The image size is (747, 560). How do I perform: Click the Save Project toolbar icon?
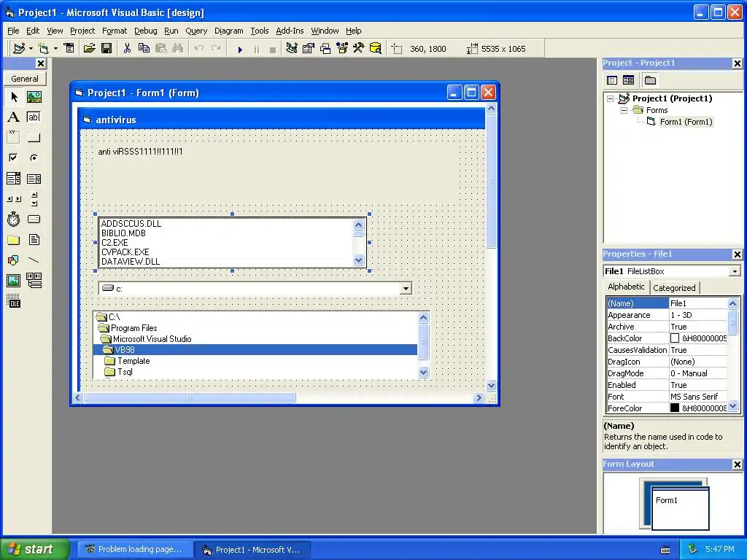click(x=107, y=49)
